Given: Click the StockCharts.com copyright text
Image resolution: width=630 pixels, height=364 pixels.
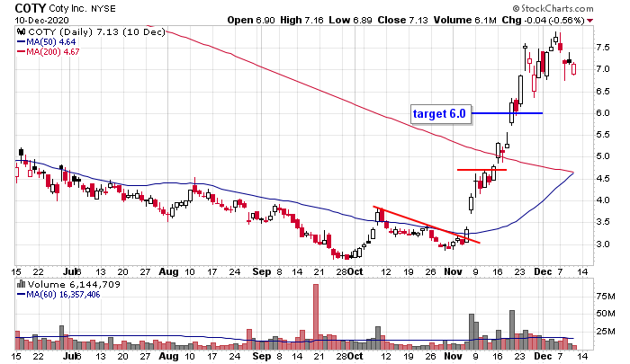Looking at the screenshot, I should [553, 8].
